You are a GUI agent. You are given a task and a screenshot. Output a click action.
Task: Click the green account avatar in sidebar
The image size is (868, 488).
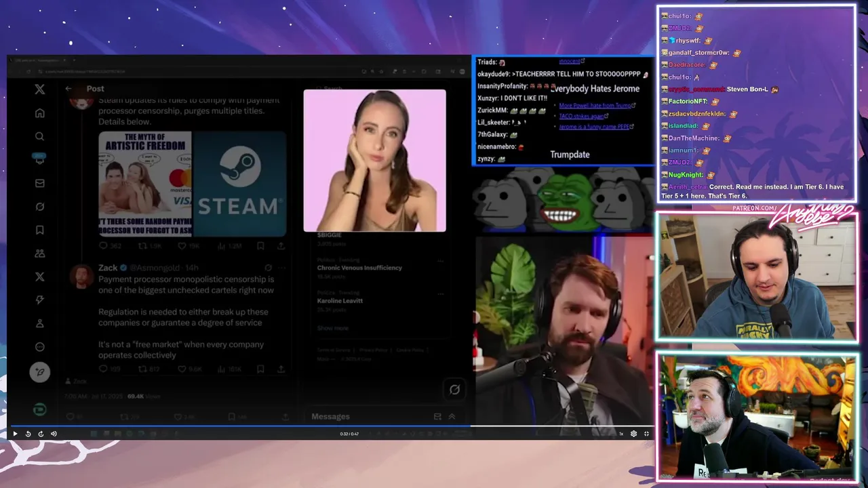(x=40, y=409)
